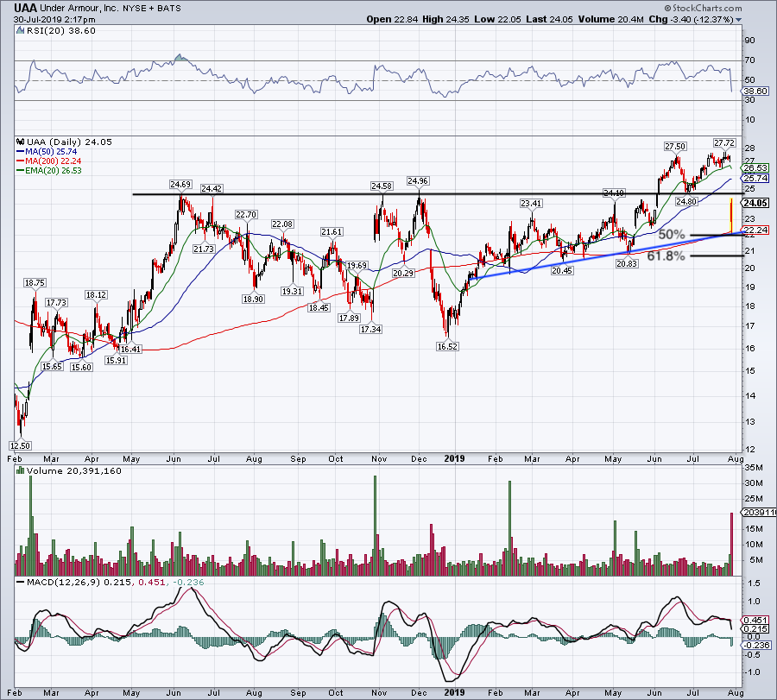The height and width of the screenshot is (700, 777).
Task: Click the -0.236 MACD histogram axis tag
Action: coord(757,645)
